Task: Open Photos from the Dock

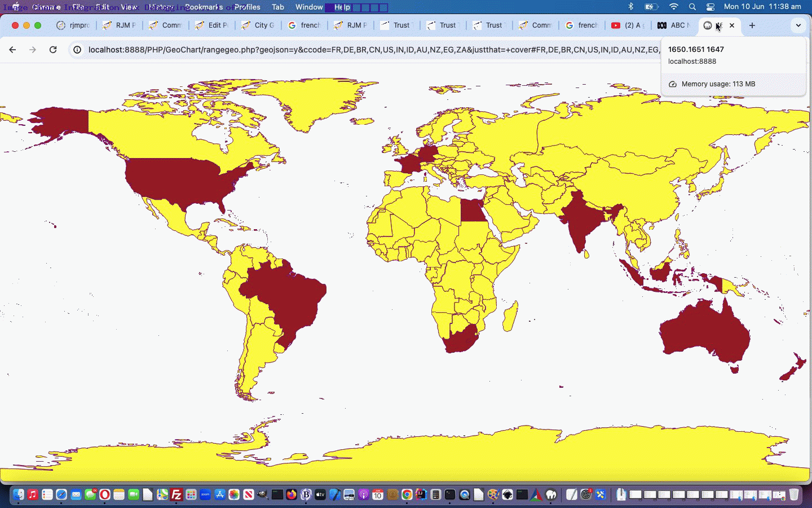Action: click(x=234, y=495)
